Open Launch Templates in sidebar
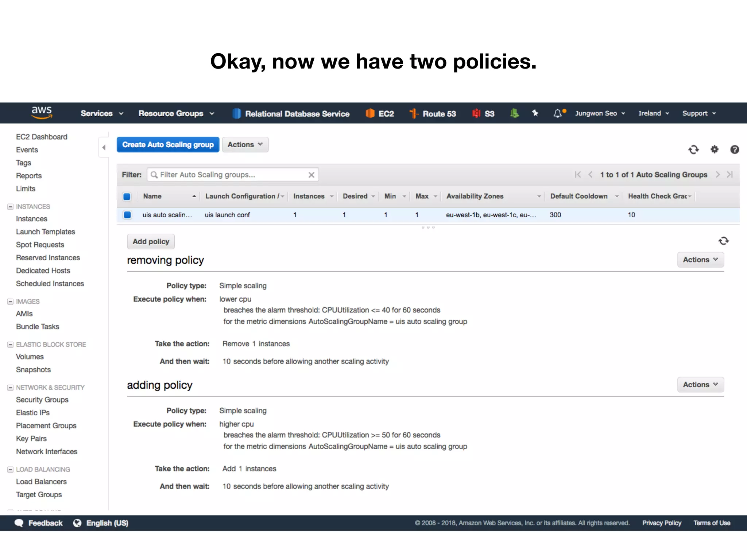Image resolution: width=747 pixels, height=560 pixels. [x=45, y=232]
